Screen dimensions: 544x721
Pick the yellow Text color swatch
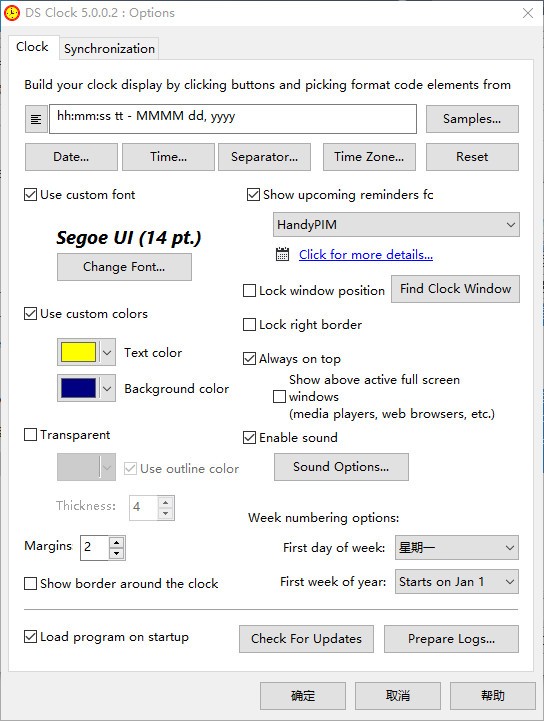point(78,352)
